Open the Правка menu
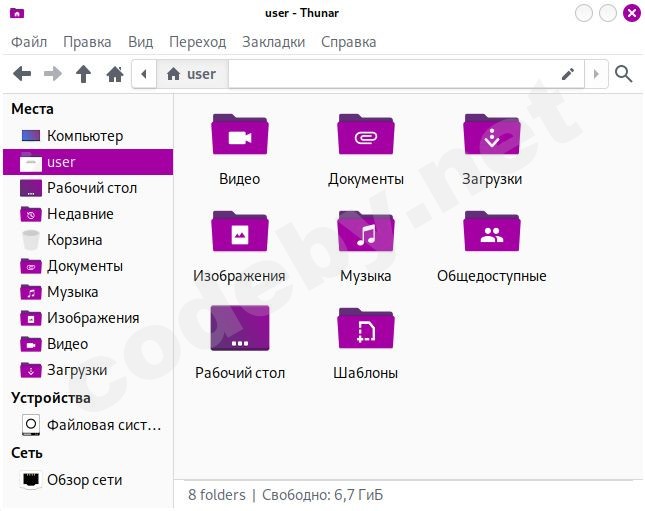 87,42
